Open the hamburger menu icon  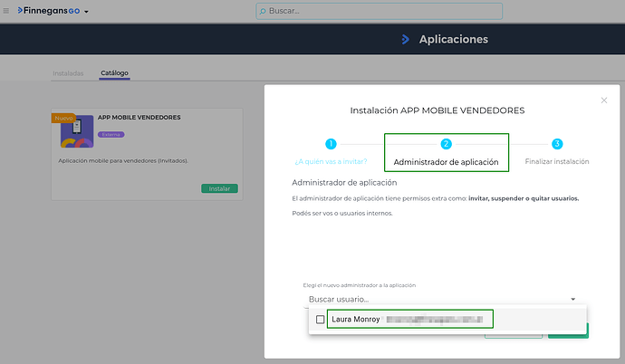point(7,11)
